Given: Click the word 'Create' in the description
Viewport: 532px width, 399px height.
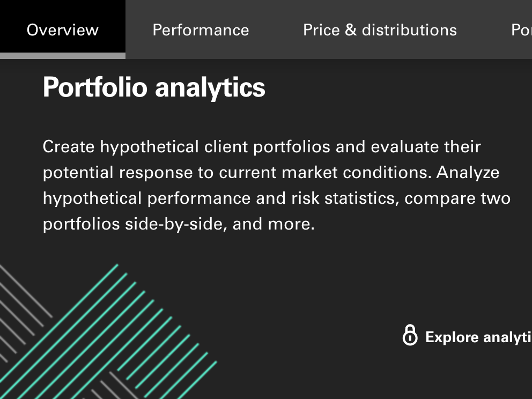Looking at the screenshot, I should pyautogui.click(x=69, y=147).
